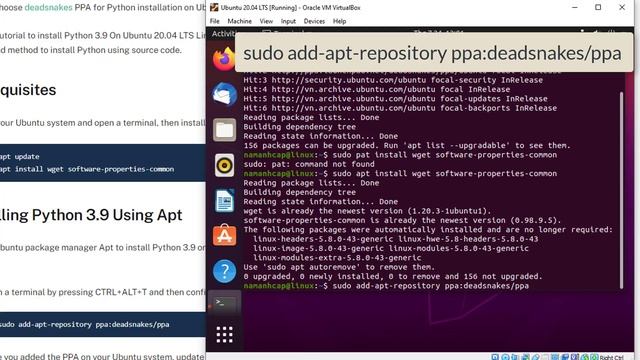The image size is (640, 360).
Task: Click '156 packages can be upgraded' terminal line
Action: click(x=407, y=145)
